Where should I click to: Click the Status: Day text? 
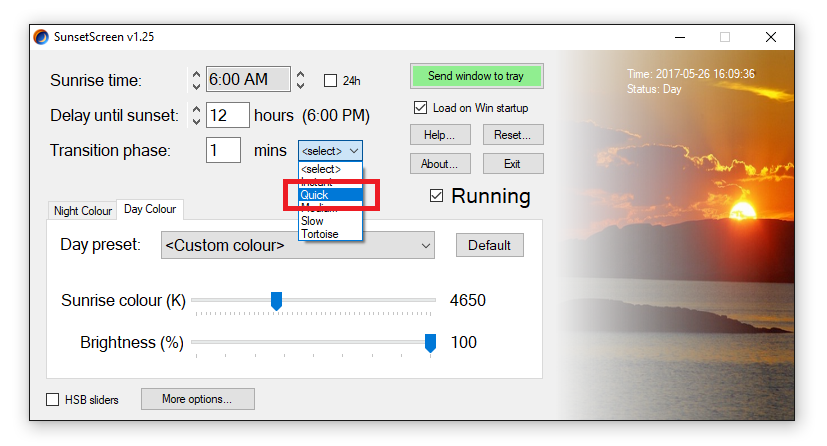[x=654, y=89]
